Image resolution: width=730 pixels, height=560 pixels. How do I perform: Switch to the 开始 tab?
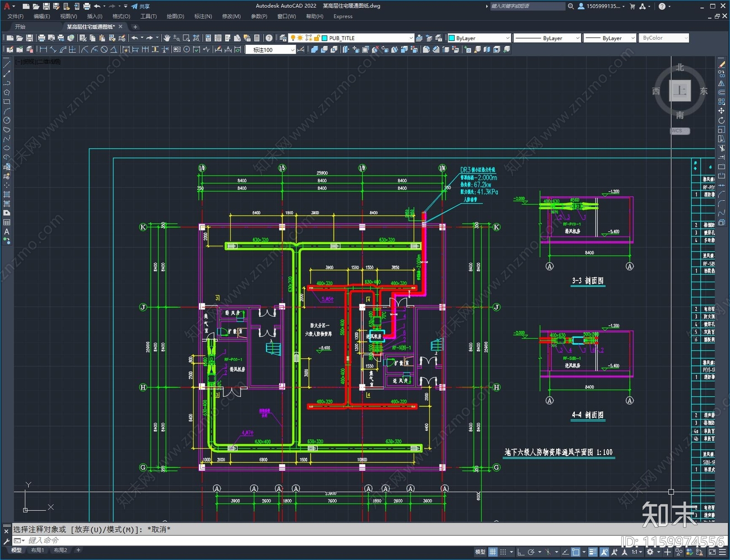point(20,26)
